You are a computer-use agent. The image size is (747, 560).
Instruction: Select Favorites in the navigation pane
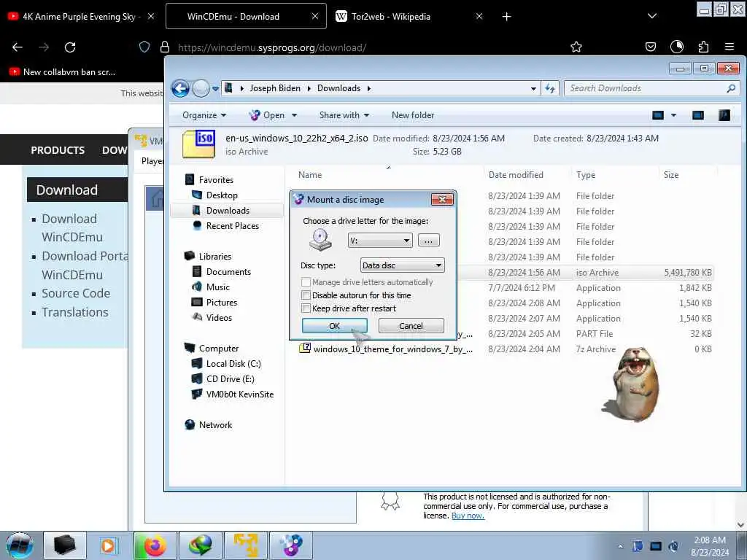[x=216, y=180]
